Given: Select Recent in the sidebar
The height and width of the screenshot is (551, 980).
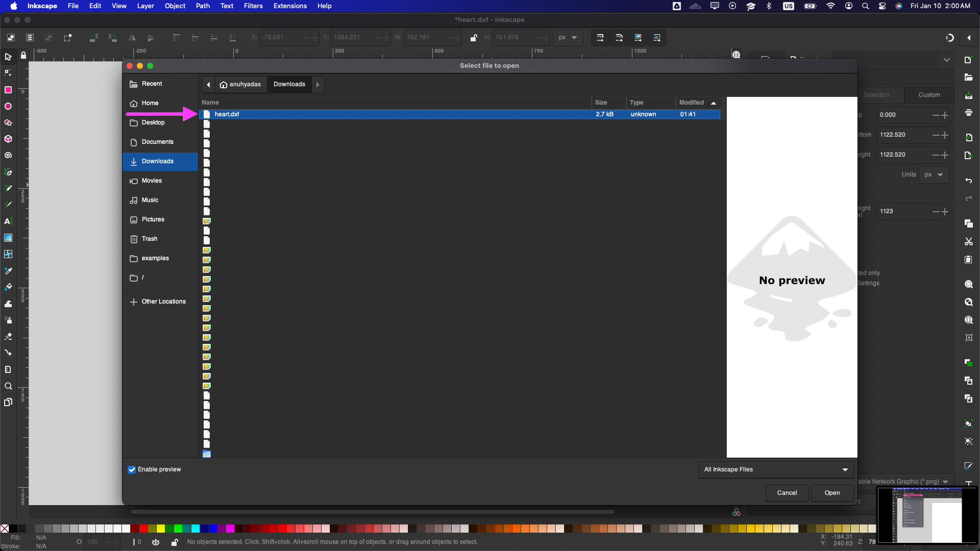Looking at the screenshot, I should pyautogui.click(x=160, y=84).
